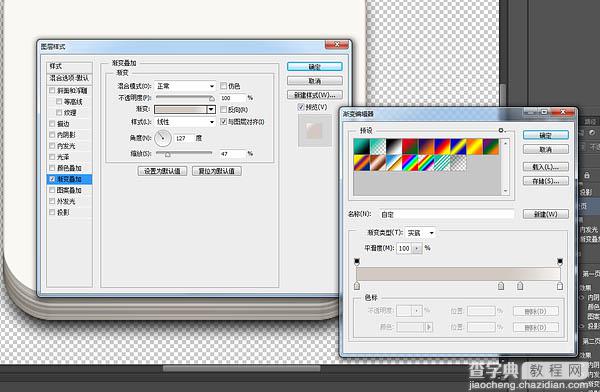
Task: Select the teal-to-transparent gradient preset
Action: coord(378,147)
